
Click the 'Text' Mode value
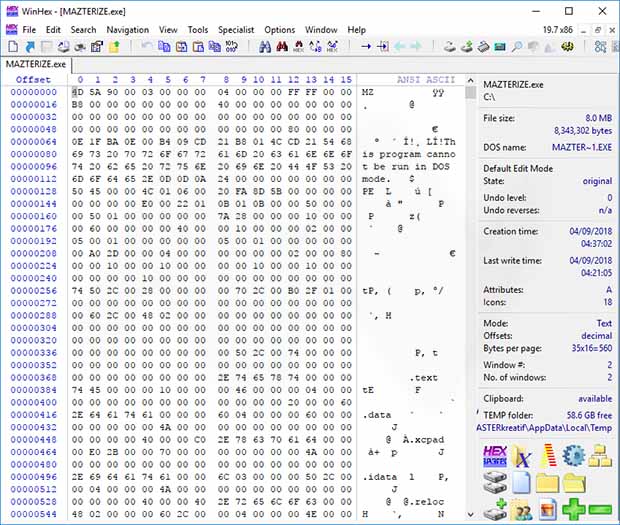604,323
